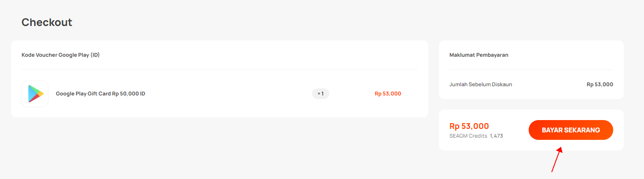Click the divider line under Maklumat Pembayaran

(531, 69)
